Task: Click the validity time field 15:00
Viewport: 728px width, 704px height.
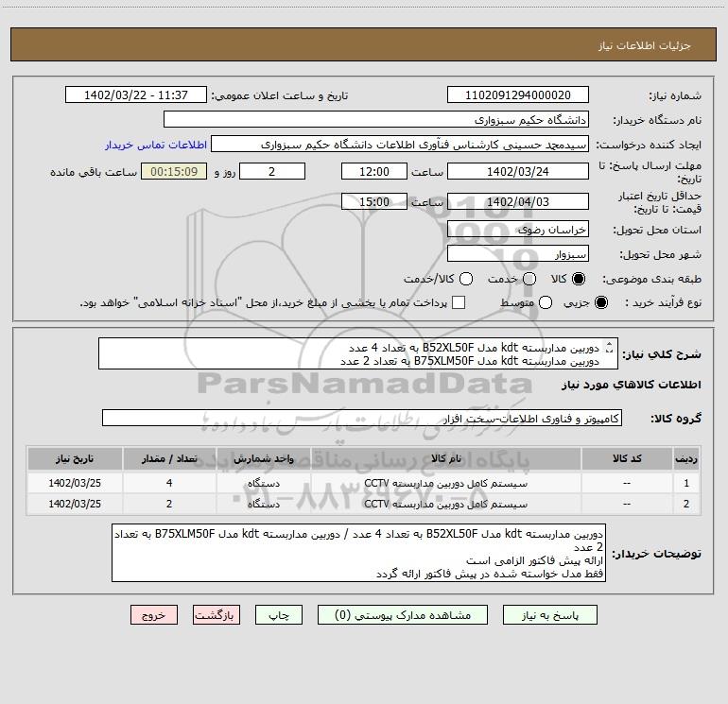Action: [x=374, y=201]
